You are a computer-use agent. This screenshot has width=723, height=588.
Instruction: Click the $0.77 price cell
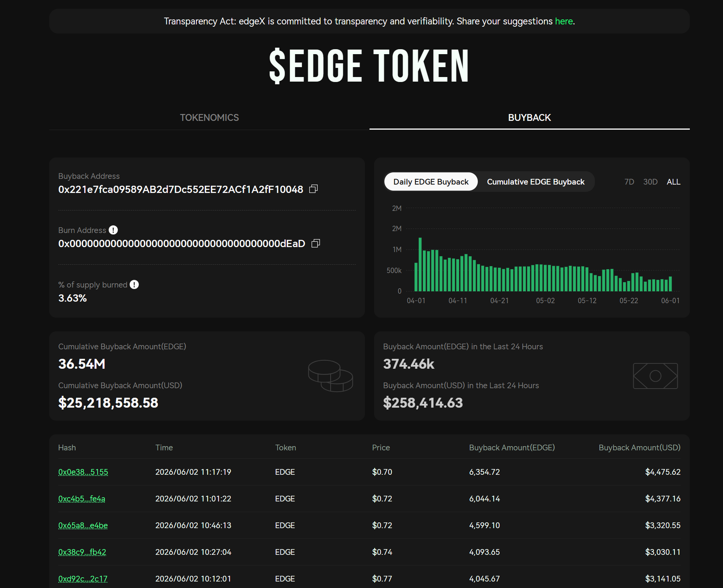tap(382, 579)
